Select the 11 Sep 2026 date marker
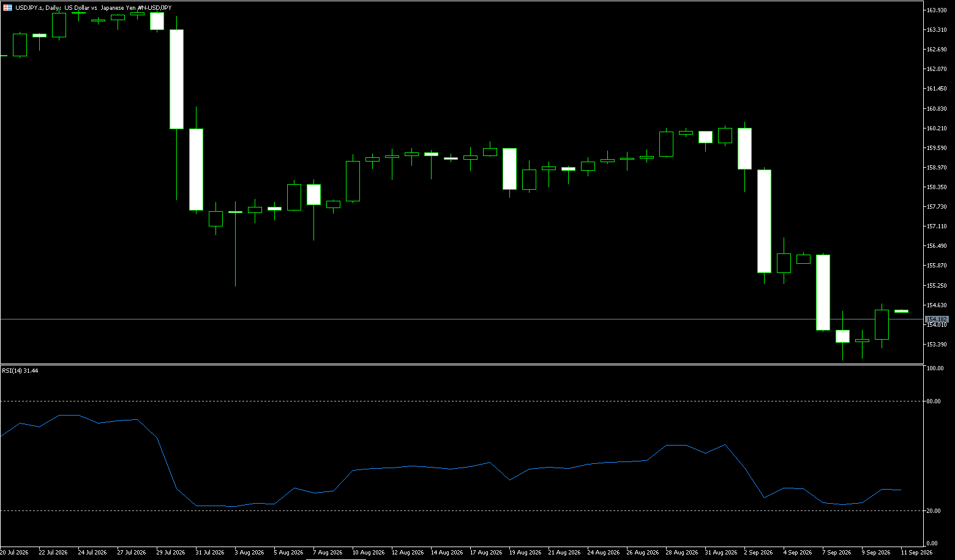 [916, 553]
